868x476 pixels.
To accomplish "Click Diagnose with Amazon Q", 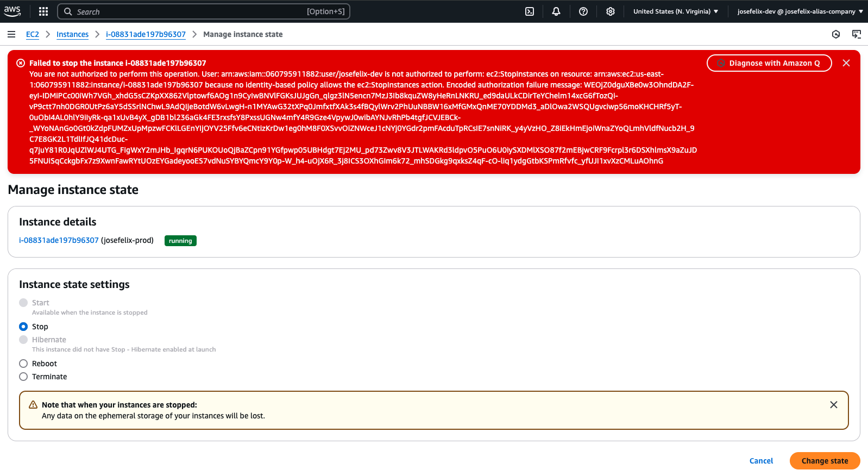I will click(x=769, y=63).
